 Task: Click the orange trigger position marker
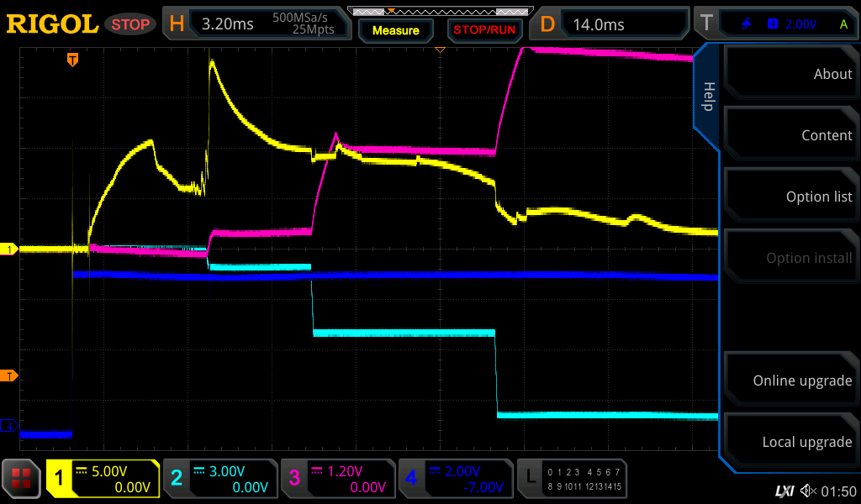point(73,60)
